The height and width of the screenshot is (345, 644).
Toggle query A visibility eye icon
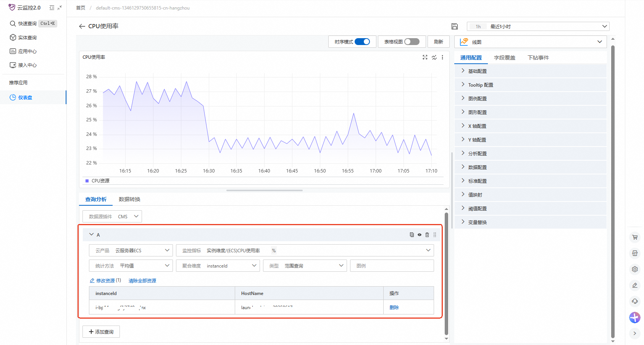pyautogui.click(x=420, y=235)
